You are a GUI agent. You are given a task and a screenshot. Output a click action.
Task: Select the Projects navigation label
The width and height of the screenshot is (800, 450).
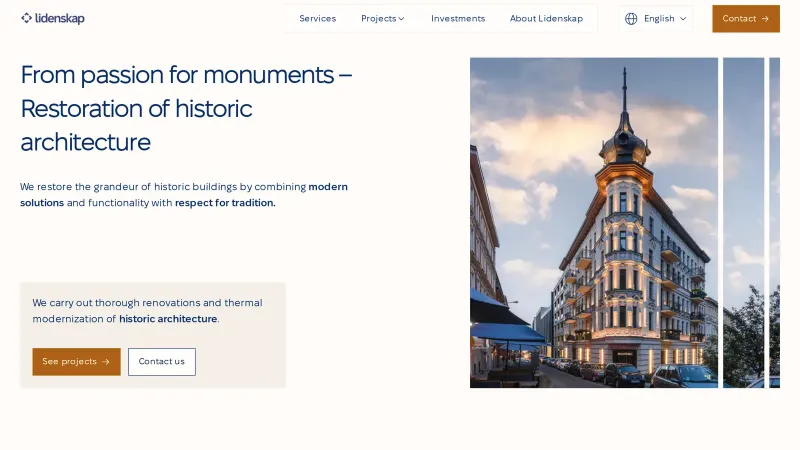[378, 18]
